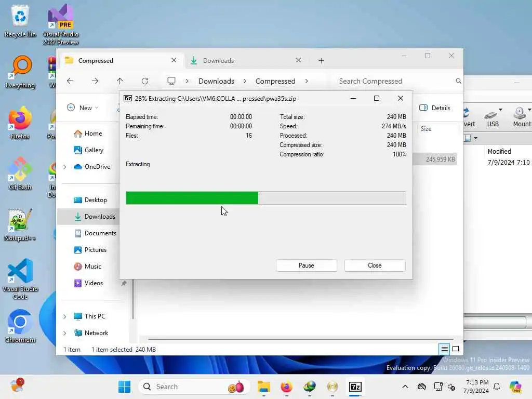The width and height of the screenshot is (532, 399).
Task: Open the New dropdown menu
Action: [x=83, y=108]
